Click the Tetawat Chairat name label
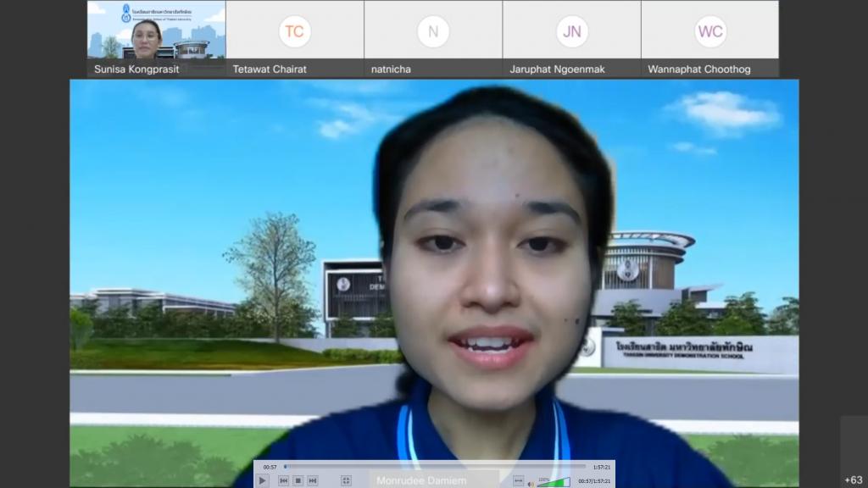The width and height of the screenshot is (868, 488). point(270,69)
